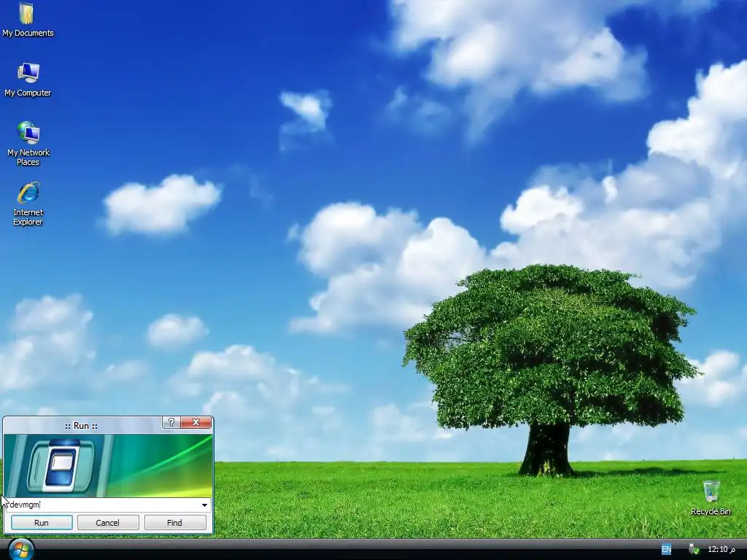Click the 12:10 clock in the taskbar
The width and height of the screenshot is (747, 560).
coord(721,550)
